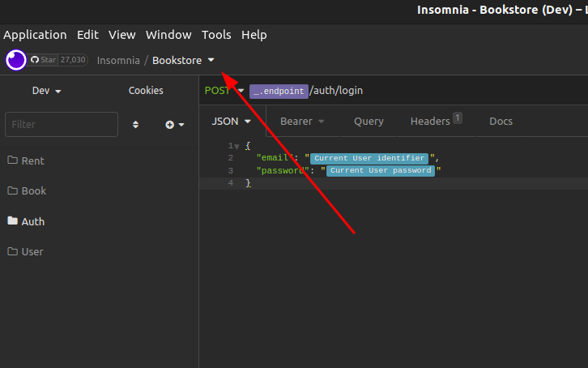Click the Filter input field

click(62, 124)
